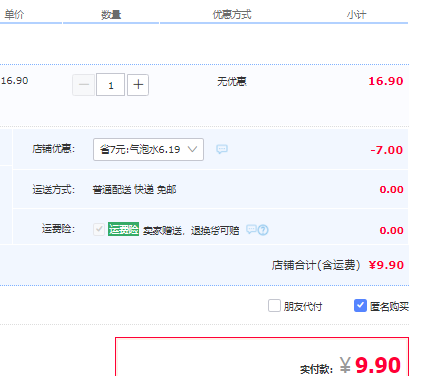The image size is (421, 376).
Task: Click the message icon next to 店铺优惠 dropdown
Action: 222,149
